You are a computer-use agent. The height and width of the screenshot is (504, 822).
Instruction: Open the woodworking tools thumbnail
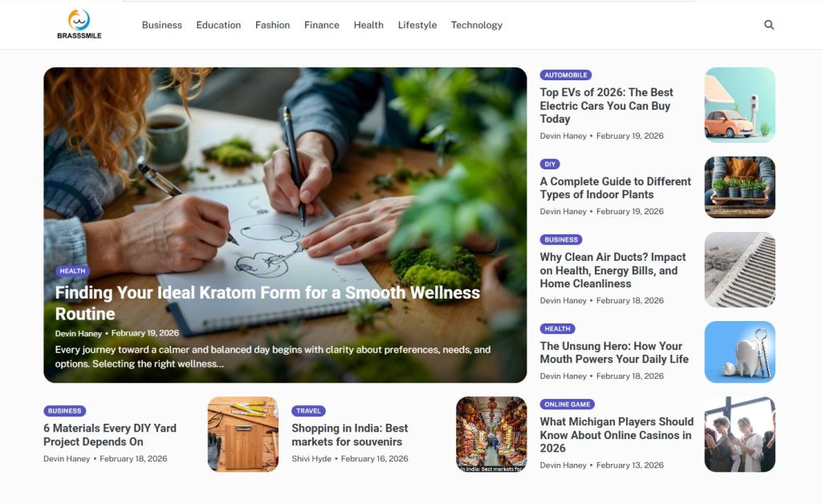[242, 434]
